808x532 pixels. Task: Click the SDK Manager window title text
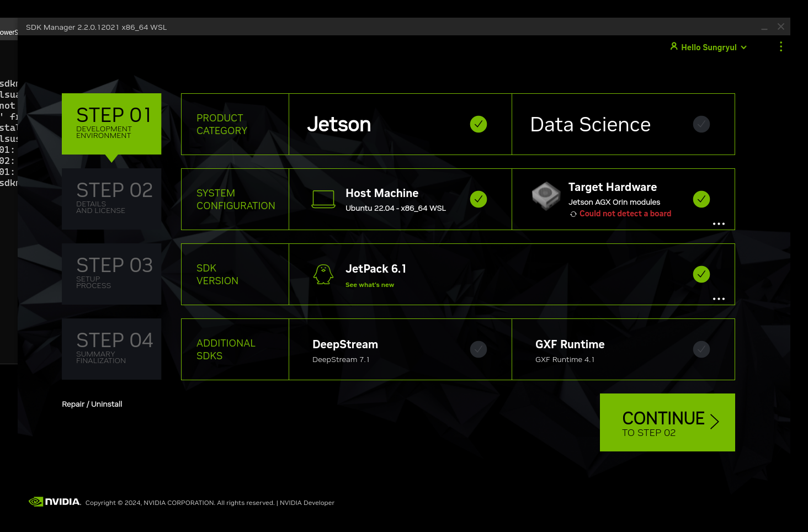(x=96, y=27)
